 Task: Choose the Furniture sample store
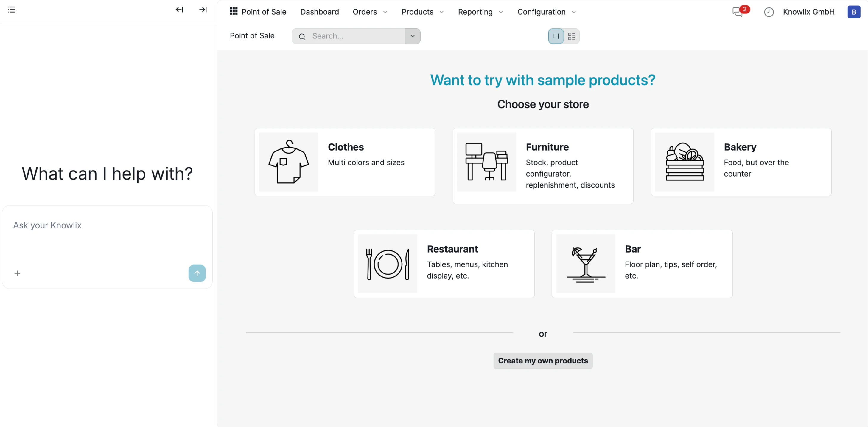coord(542,165)
